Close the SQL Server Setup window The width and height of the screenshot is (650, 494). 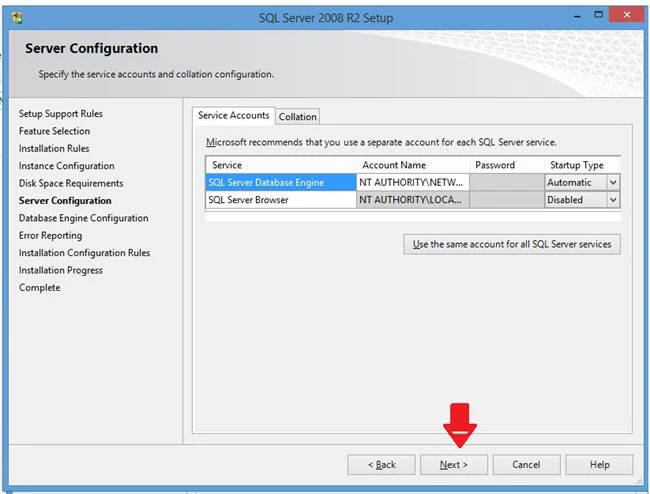626,15
